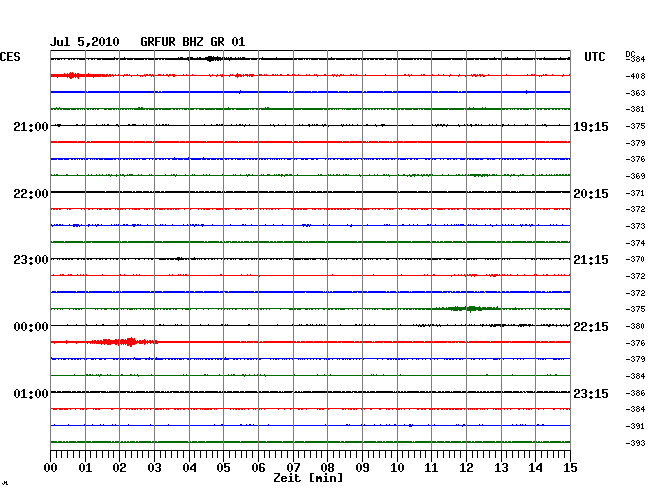This screenshot has height=494, width=650.
Task: Click the DC offset value -391
Action: 635,426
